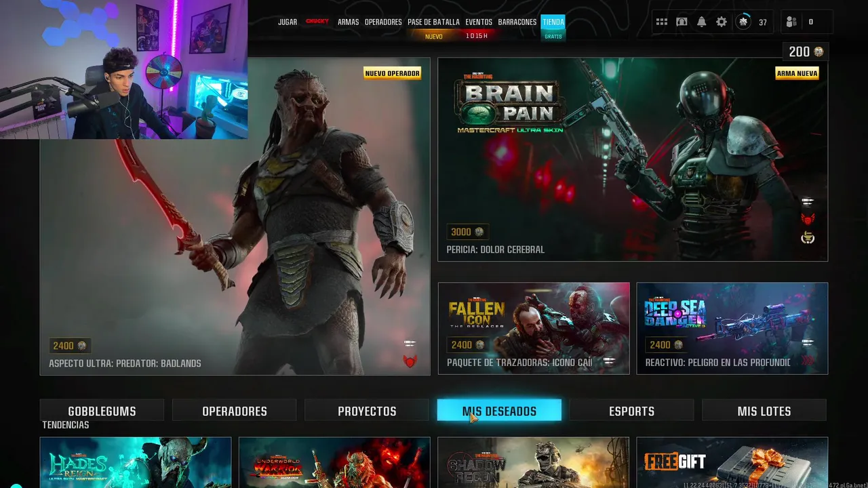Image resolution: width=868 pixels, height=488 pixels.
Task: Click the coin icon in Brain Pain's 3000 price
Action: click(x=479, y=232)
